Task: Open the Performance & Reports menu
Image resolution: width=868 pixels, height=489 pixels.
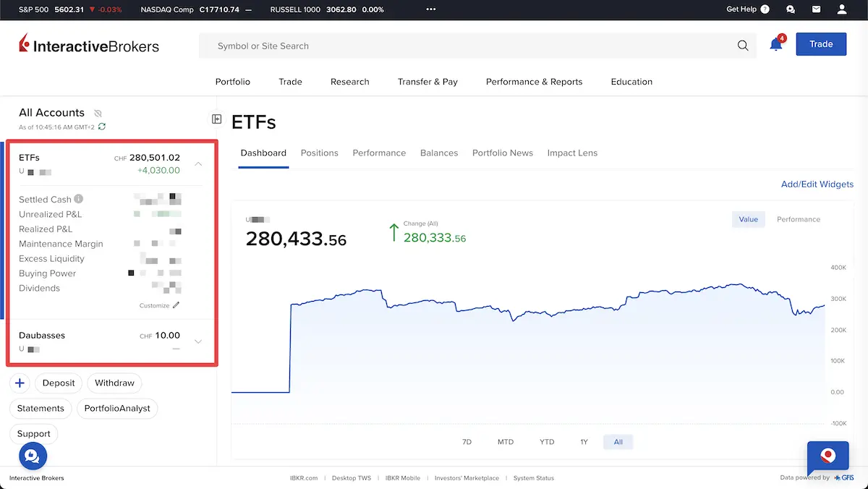Action: coord(534,82)
